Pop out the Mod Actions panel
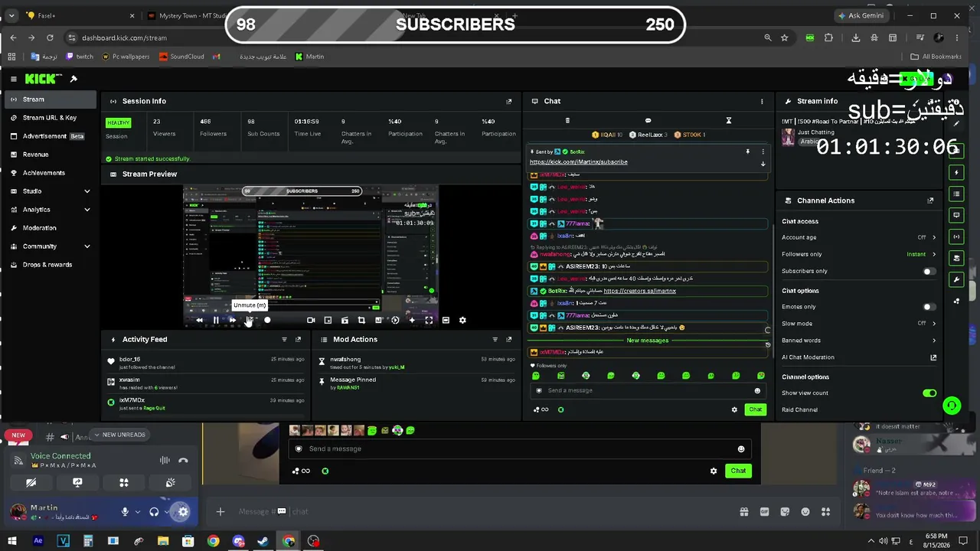Screen dimensions: 980x551 point(509,340)
